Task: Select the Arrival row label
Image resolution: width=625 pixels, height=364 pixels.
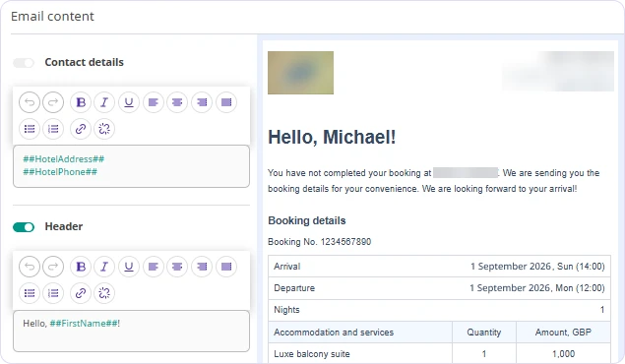Action: point(287,267)
